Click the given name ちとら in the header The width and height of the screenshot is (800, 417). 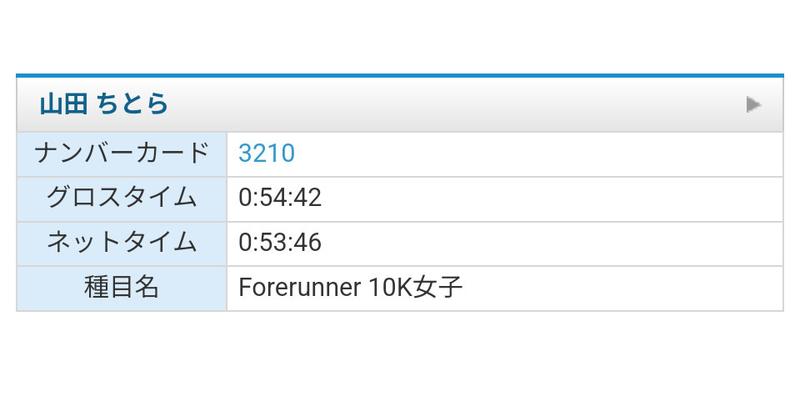pyautogui.click(x=131, y=104)
